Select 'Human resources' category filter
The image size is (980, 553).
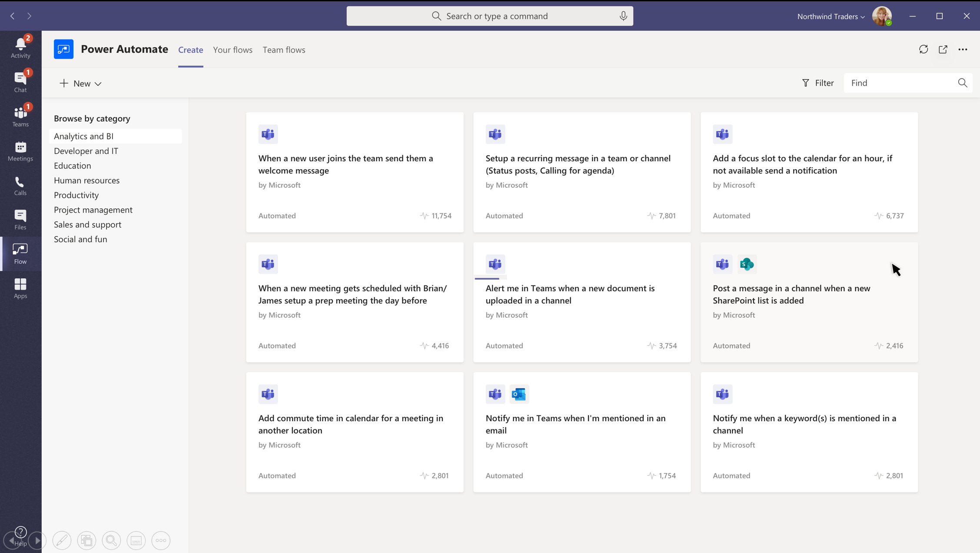point(86,180)
